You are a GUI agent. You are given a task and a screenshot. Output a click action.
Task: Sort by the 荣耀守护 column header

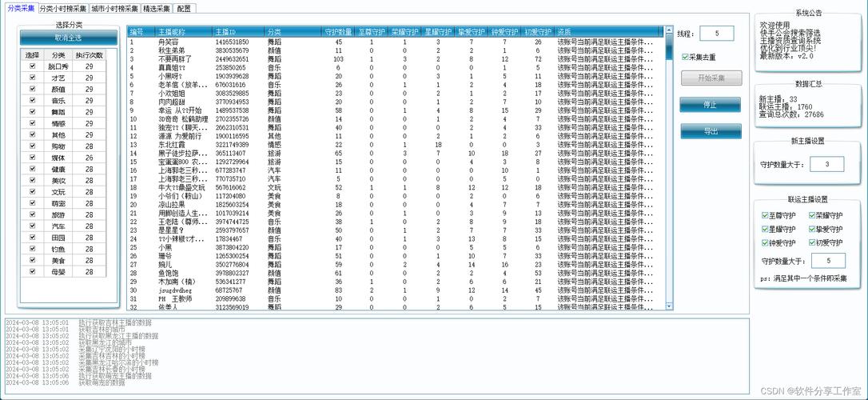click(x=404, y=31)
